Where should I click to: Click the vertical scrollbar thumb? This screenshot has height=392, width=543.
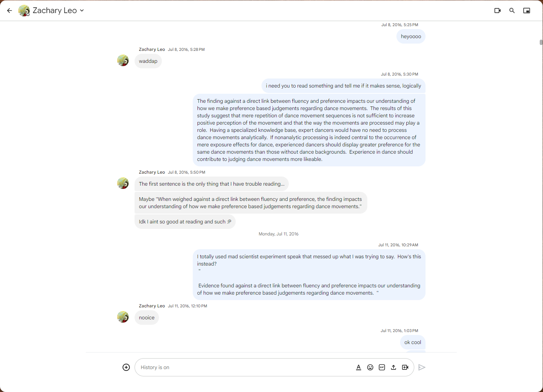pos(541,42)
